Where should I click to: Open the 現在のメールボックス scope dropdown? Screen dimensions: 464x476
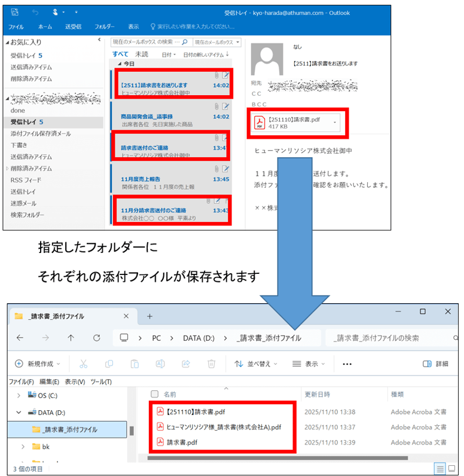click(x=217, y=42)
